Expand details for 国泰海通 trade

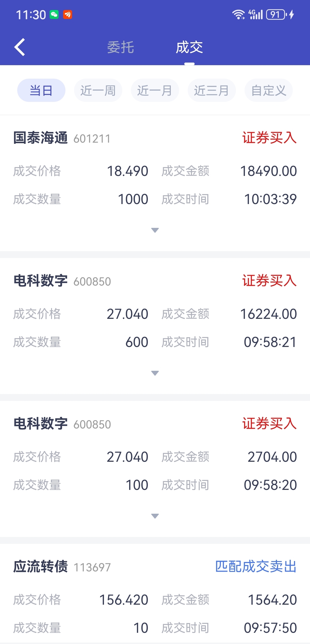[155, 230]
